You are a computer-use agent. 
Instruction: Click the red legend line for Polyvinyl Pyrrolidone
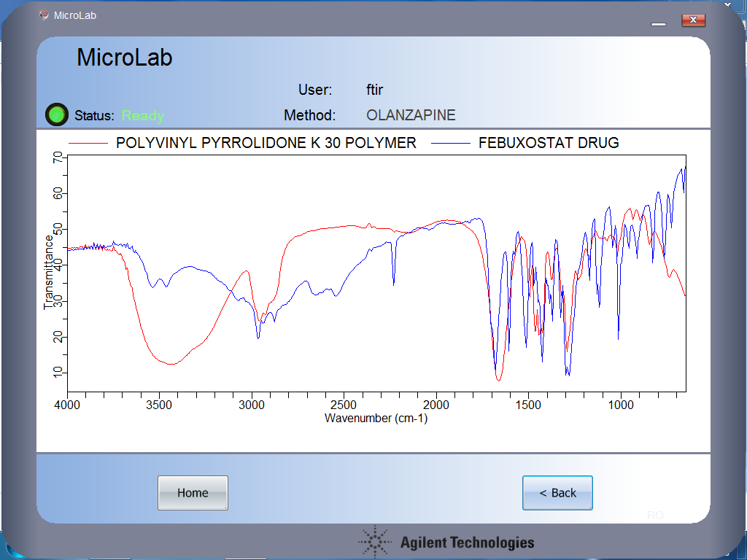point(88,144)
